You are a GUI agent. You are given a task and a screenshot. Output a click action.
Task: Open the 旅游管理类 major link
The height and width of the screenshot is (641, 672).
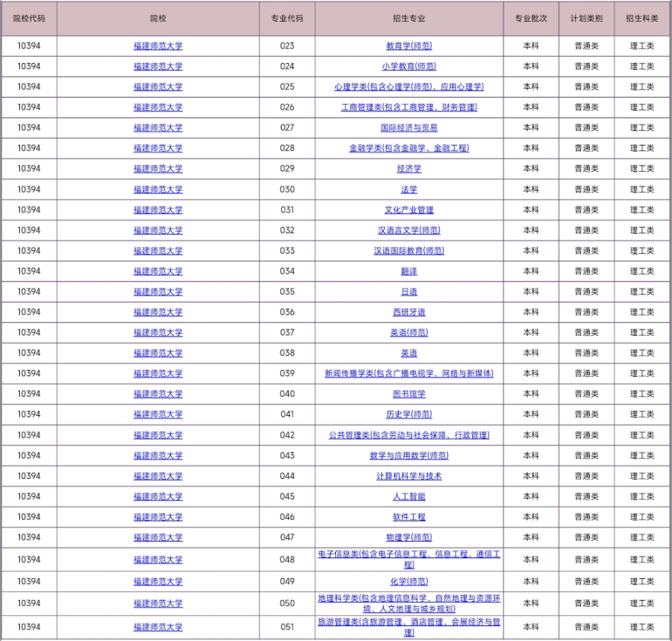click(x=408, y=623)
